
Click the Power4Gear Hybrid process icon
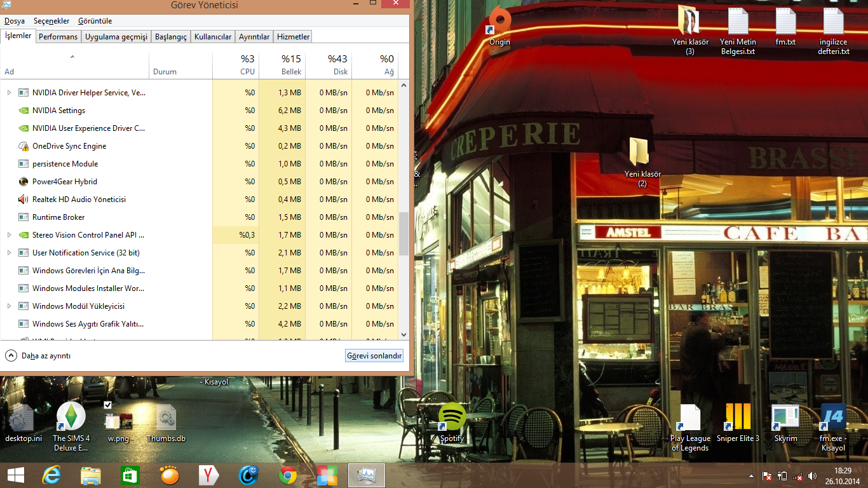(24, 182)
